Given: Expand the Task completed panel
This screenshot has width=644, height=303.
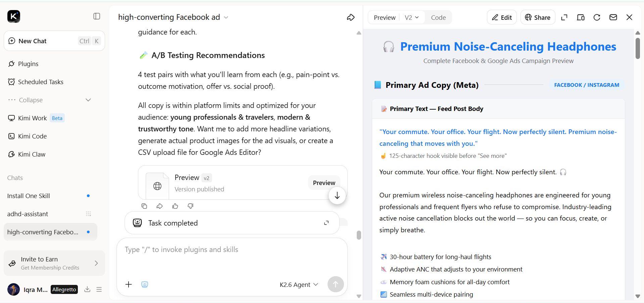Looking at the screenshot, I should [326, 223].
